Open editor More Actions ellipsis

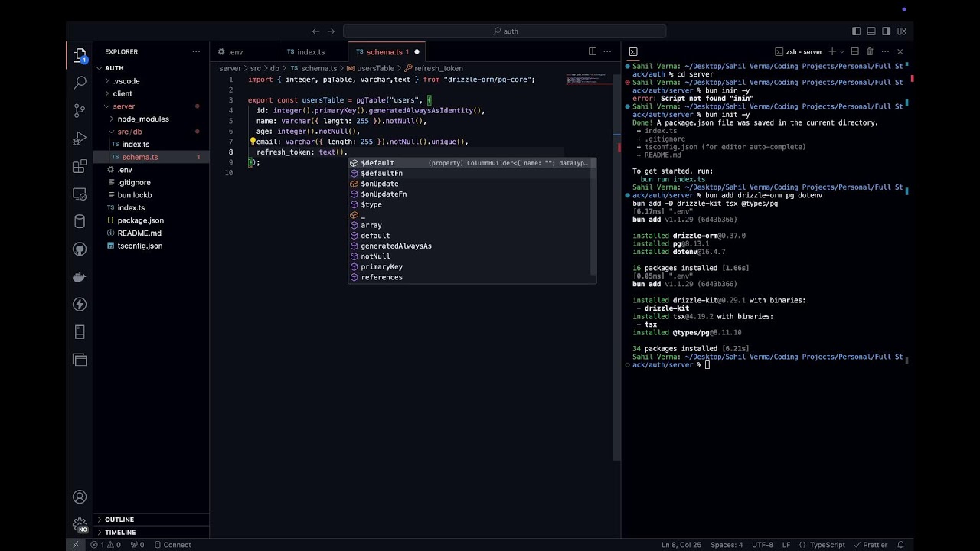tap(608, 52)
